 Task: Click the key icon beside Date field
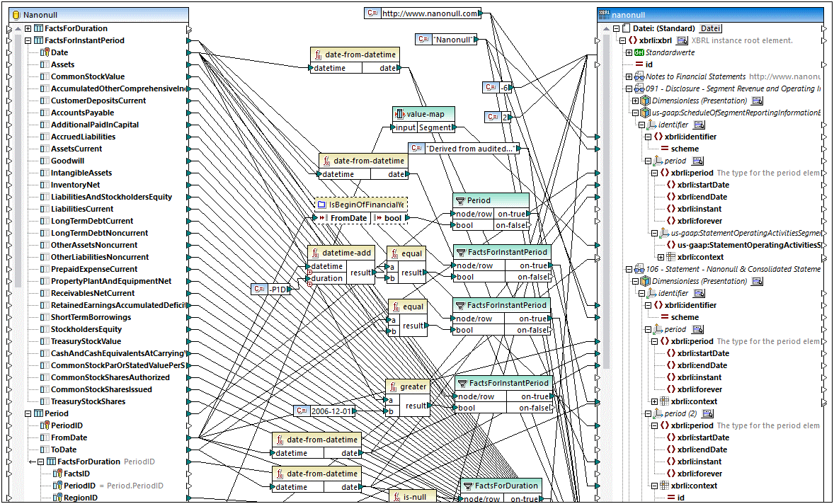(x=45, y=52)
